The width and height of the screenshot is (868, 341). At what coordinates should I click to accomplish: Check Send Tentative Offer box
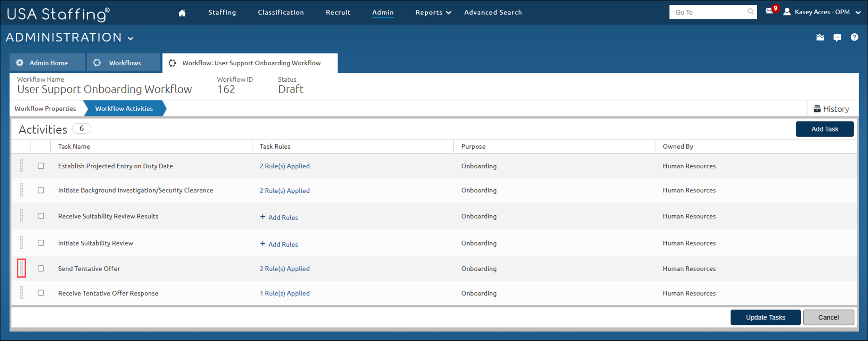pos(41,268)
